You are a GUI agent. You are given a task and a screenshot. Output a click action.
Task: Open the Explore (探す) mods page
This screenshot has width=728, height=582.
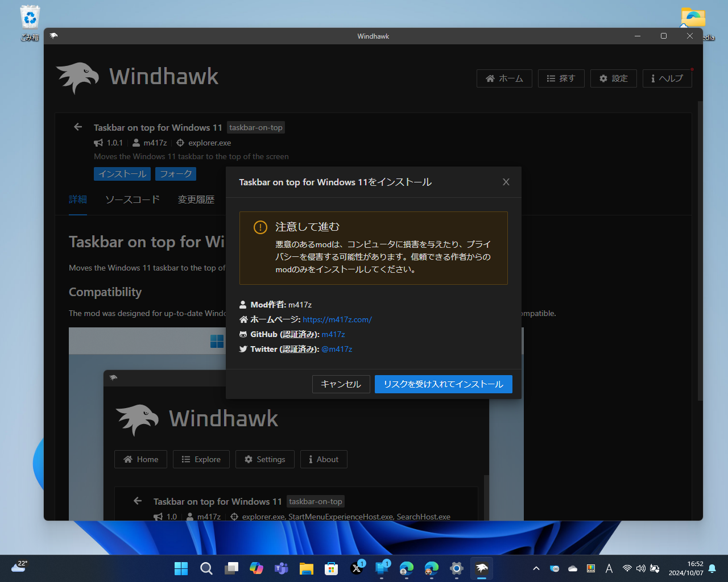click(561, 78)
